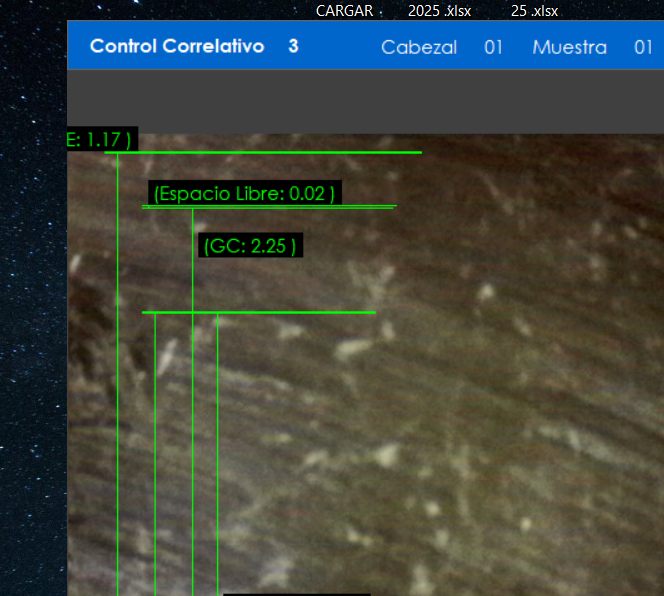This screenshot has width=664, height=596.
Task: Select double green line below Espacio Libre
Action: pos(300,207)
